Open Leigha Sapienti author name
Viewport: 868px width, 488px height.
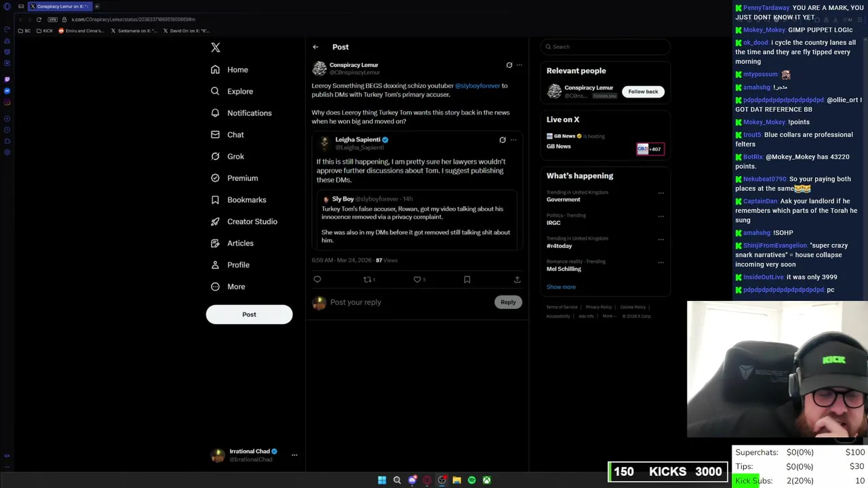357,140
